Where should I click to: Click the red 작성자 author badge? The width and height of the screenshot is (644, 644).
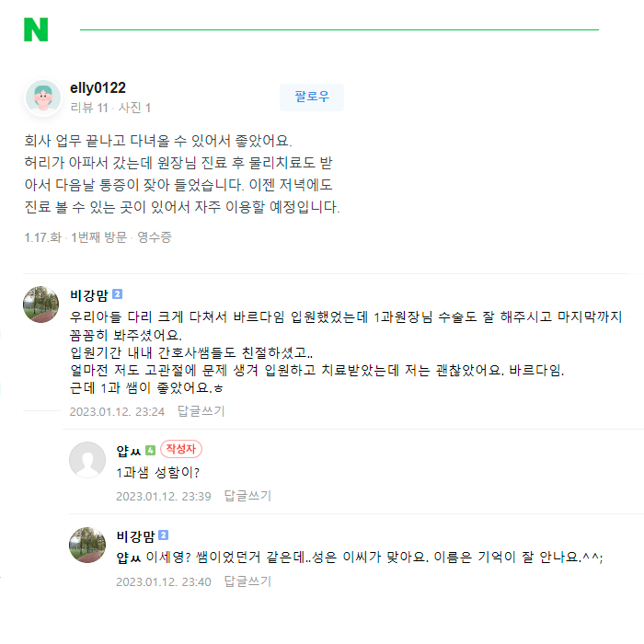[181, 449]
